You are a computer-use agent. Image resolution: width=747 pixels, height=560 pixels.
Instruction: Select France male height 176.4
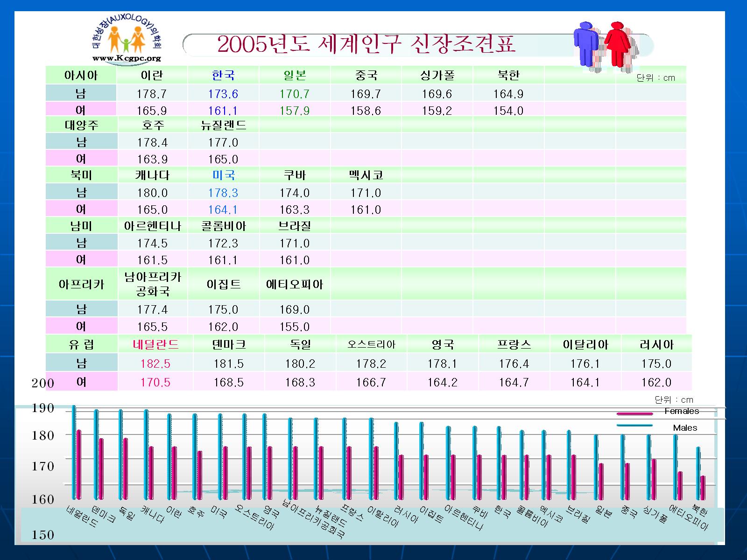click(514, 364)
